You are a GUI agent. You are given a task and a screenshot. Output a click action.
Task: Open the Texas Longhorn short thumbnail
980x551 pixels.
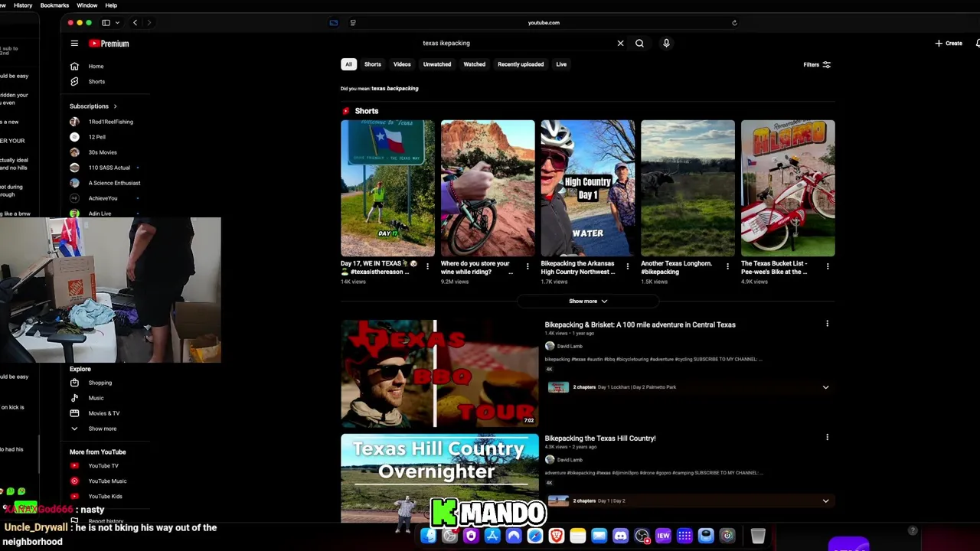coord(688,187)
